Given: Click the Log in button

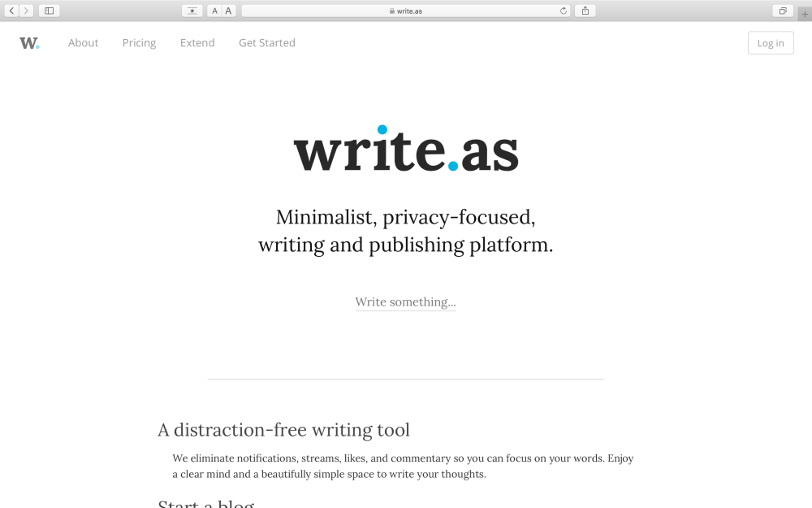Looking at the screenshot, I should [x=771, y=43].
